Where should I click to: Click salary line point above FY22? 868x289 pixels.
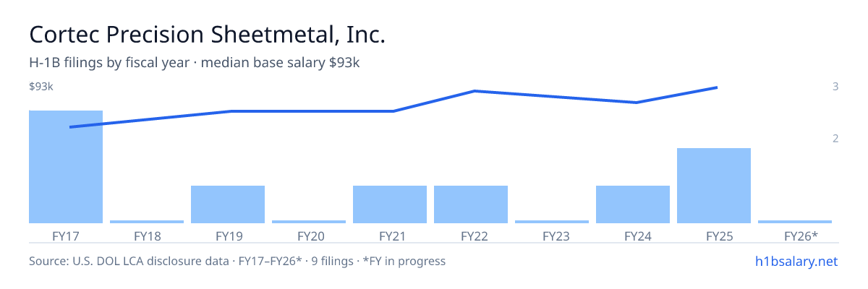tap(474, 91)
